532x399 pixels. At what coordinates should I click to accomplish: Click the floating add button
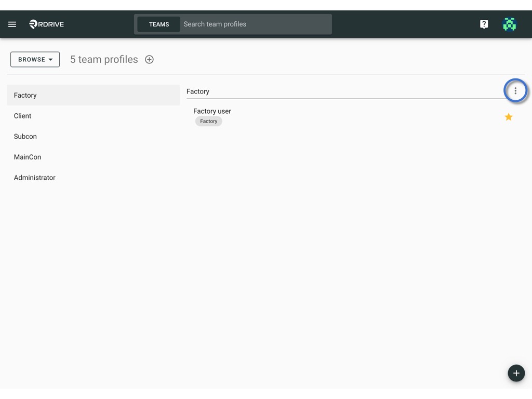(x=516, y=373)
